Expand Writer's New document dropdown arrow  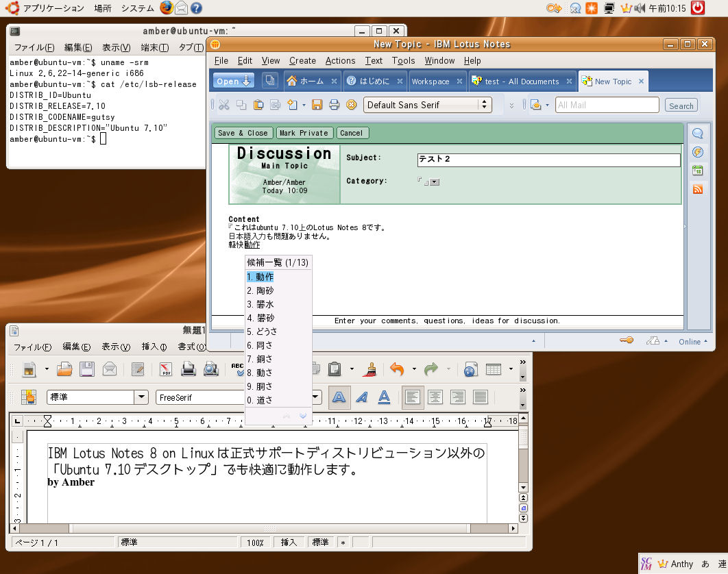47,369
